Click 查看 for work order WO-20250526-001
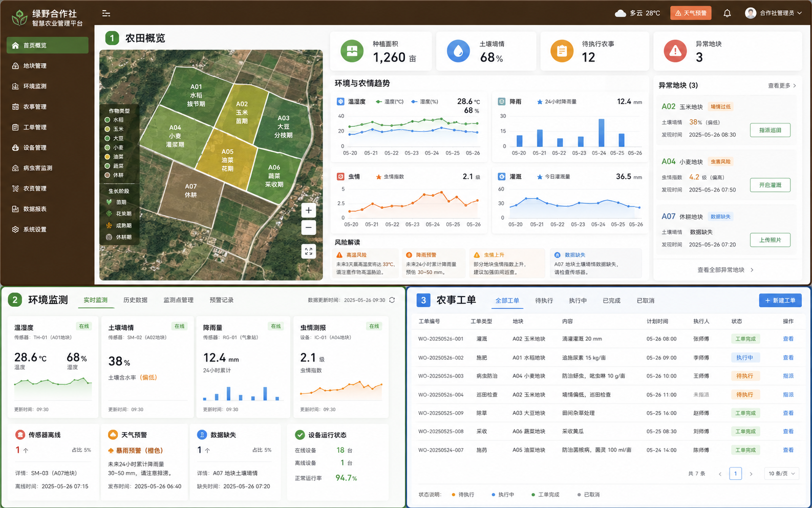 point(788,339)
